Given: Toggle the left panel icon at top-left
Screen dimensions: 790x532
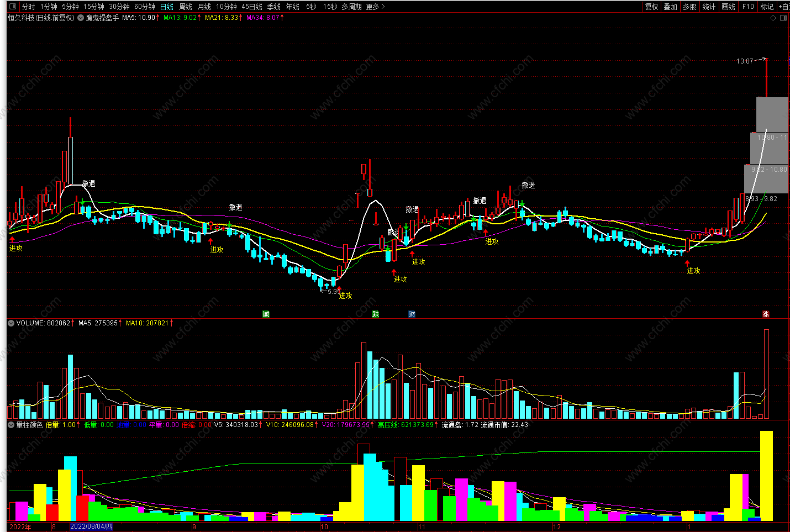Looking at the screenshot, I should coord(13,7).
